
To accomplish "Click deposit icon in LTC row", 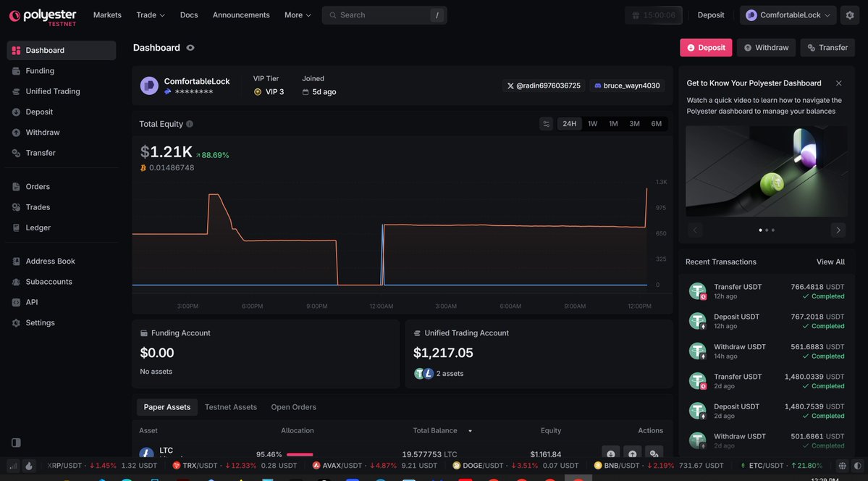I will click(x=610, y=454).
